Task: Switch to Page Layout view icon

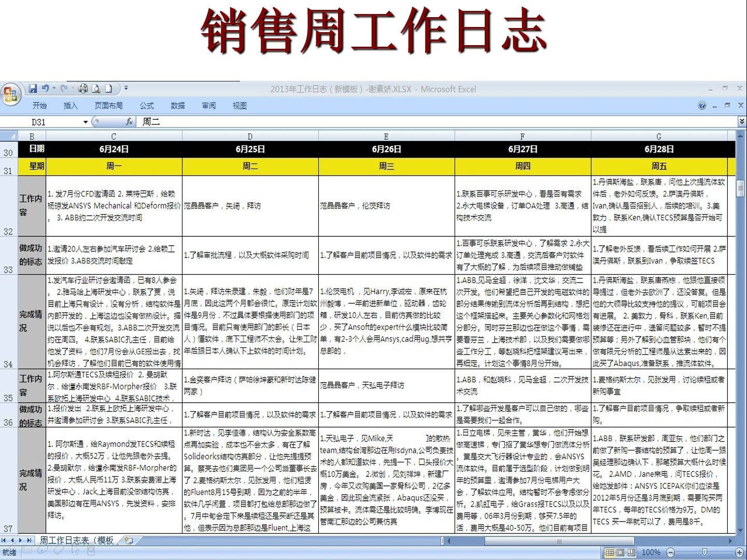Action: point(621,553)
